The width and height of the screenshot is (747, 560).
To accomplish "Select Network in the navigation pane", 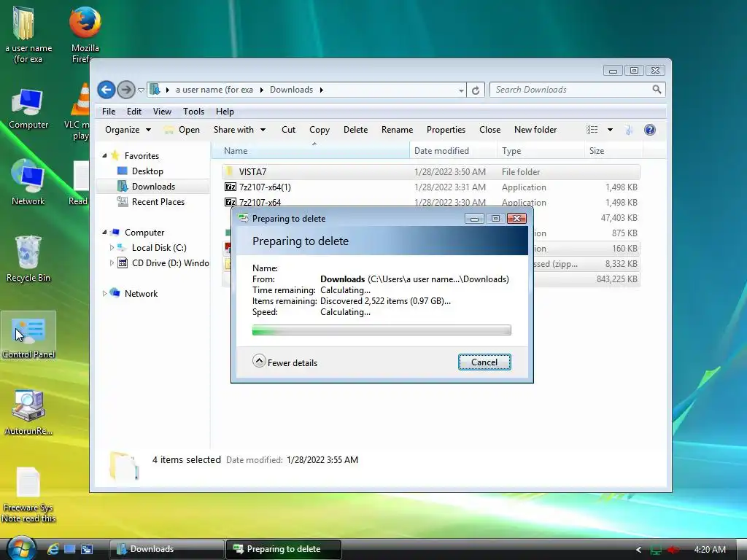I will coord(141,293).
